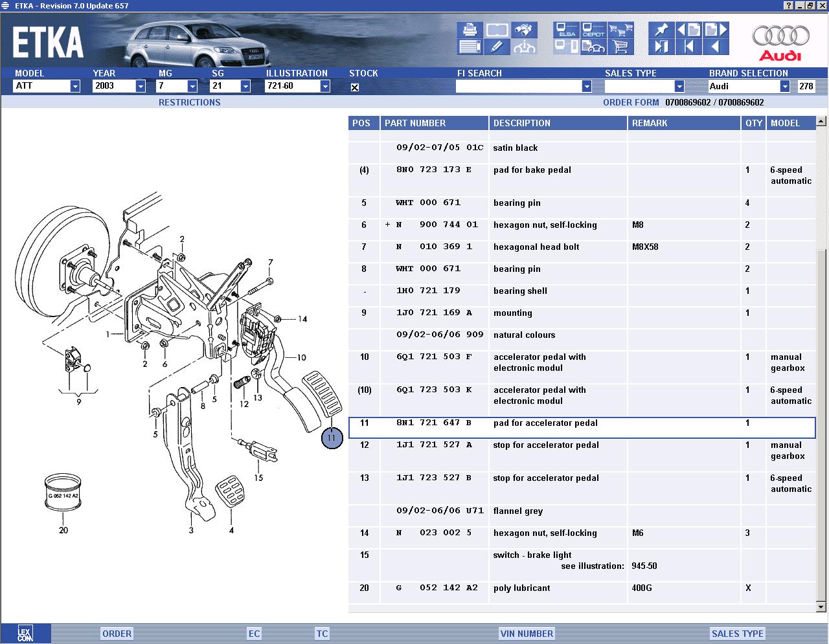829x644 pixels.
Task: Expand the BRAND SELECTION dropdown showing Audi
Action: [784, 86]
